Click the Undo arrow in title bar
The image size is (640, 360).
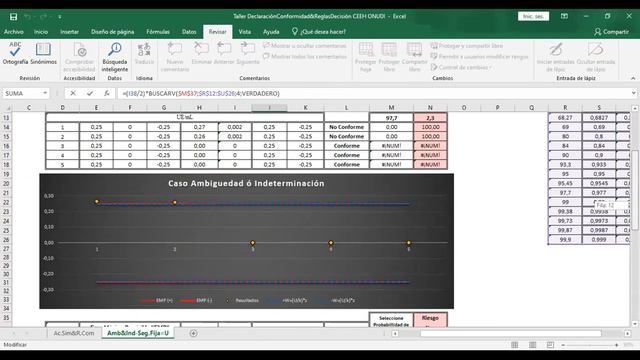[x=27, y=16]
